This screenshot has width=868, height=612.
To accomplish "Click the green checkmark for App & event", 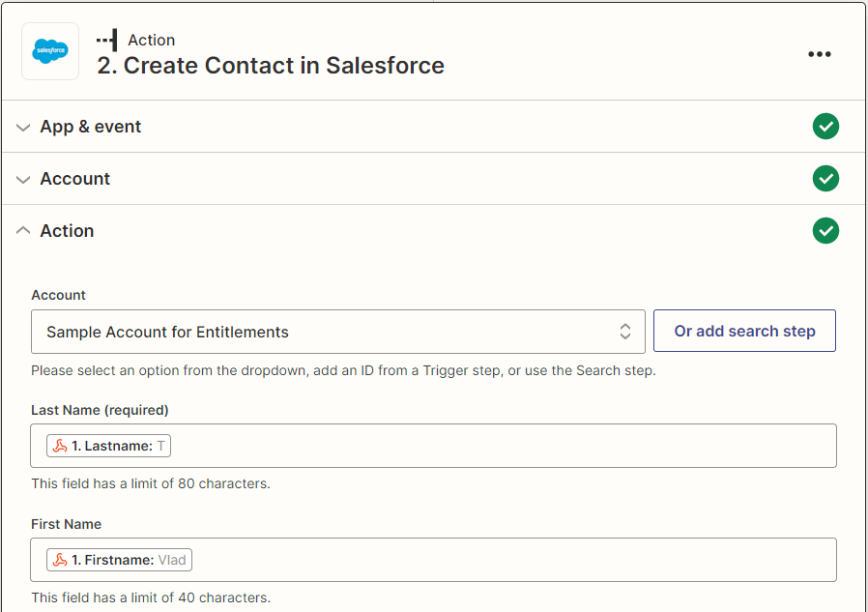I will [x=825, y=127].
